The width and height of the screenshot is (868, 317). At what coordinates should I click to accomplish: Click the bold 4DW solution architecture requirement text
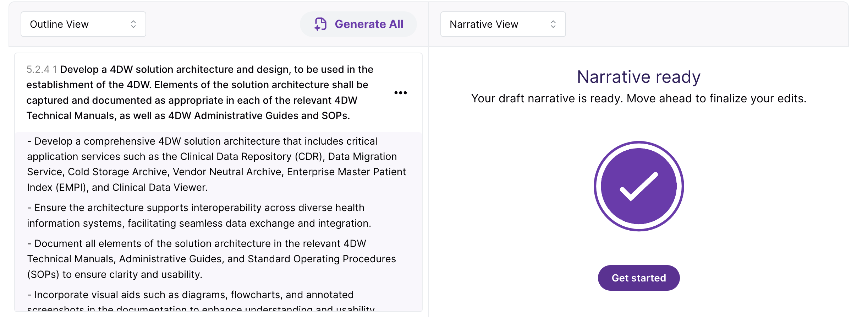point(199,92)
